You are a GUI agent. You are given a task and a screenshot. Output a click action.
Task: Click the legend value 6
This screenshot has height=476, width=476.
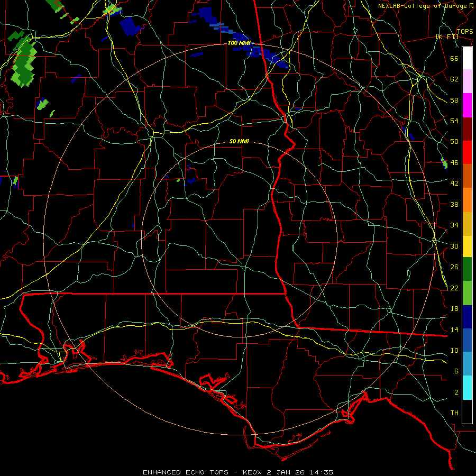[x=456, y=371]
